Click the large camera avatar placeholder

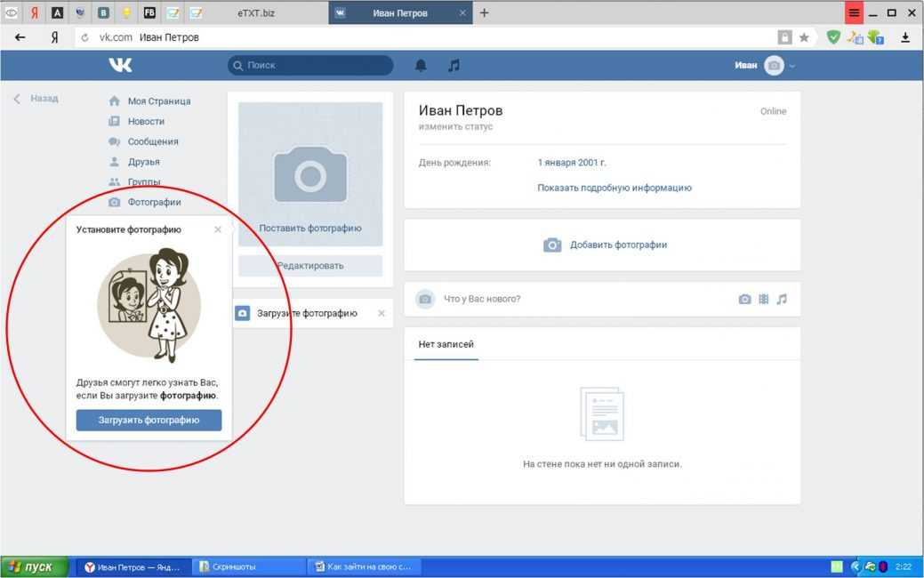pyautogui.click(x=309, y=173)
